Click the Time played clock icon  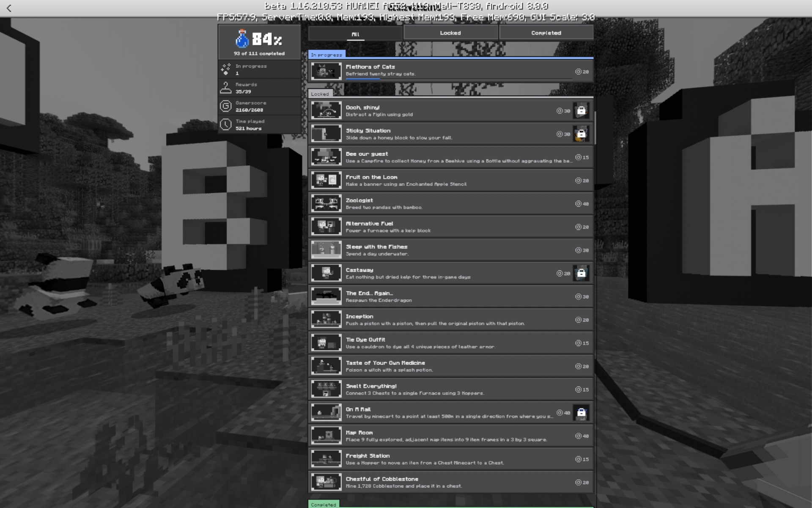pyautogui.click(x=226, y=124)
